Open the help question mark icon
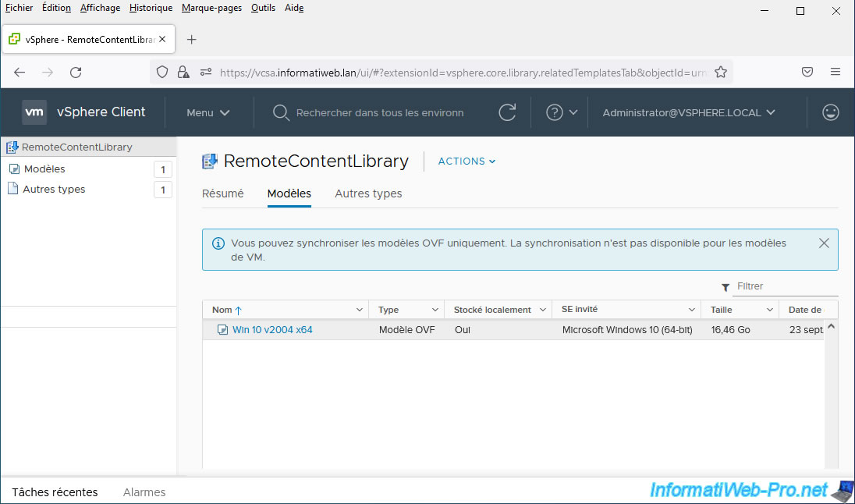Image resolution: width=855 pixels, height=504 pixels. [x=554, y=112]
